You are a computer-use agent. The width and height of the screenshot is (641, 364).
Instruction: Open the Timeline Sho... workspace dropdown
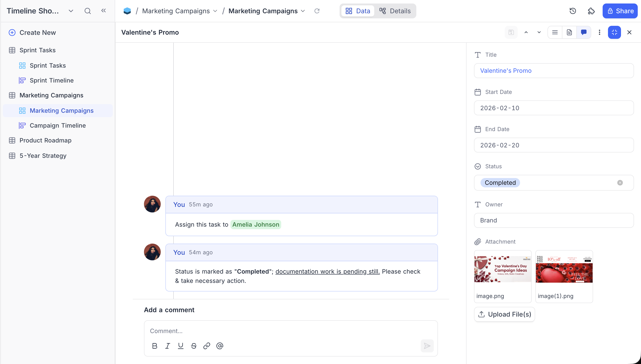[x=71, y=11]
